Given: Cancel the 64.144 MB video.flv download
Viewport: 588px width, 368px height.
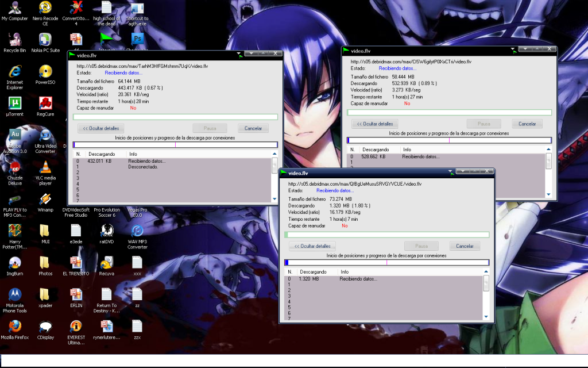Looking at the screenshot, I should pyautogui.click(x=253, y=128).
